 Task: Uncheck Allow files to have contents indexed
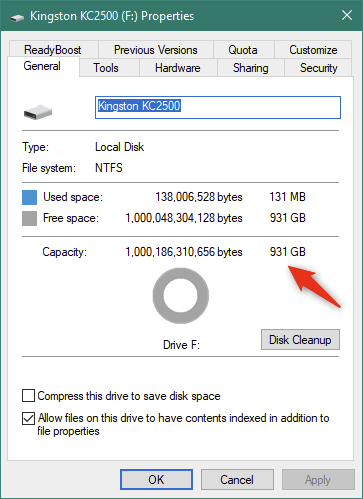point(28,418)
